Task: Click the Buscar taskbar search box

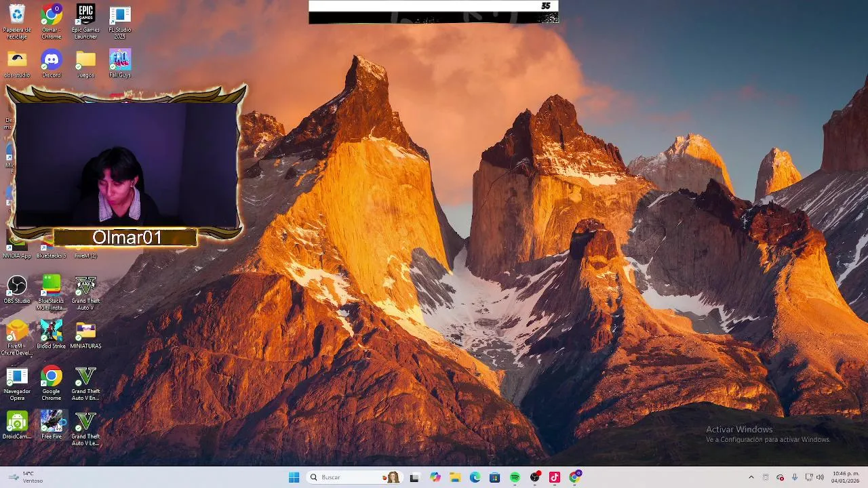Action: click(354, 477)
